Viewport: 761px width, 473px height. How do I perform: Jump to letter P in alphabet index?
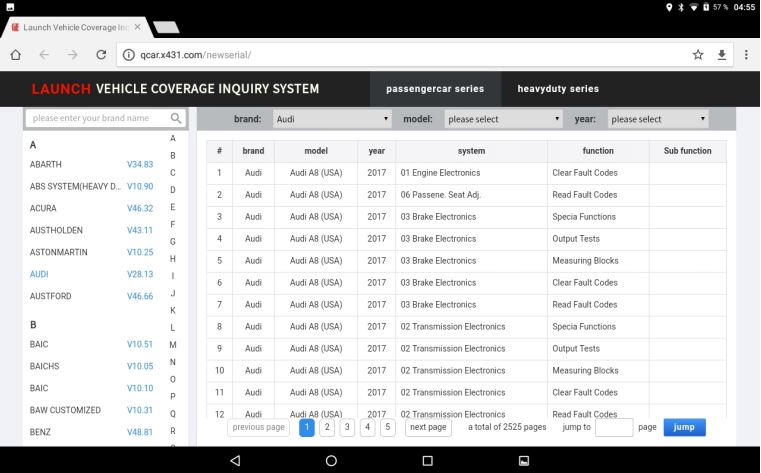173,396
